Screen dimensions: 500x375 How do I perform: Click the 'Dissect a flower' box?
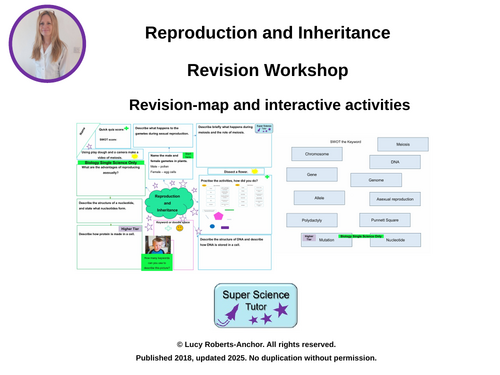pos(236,171)
